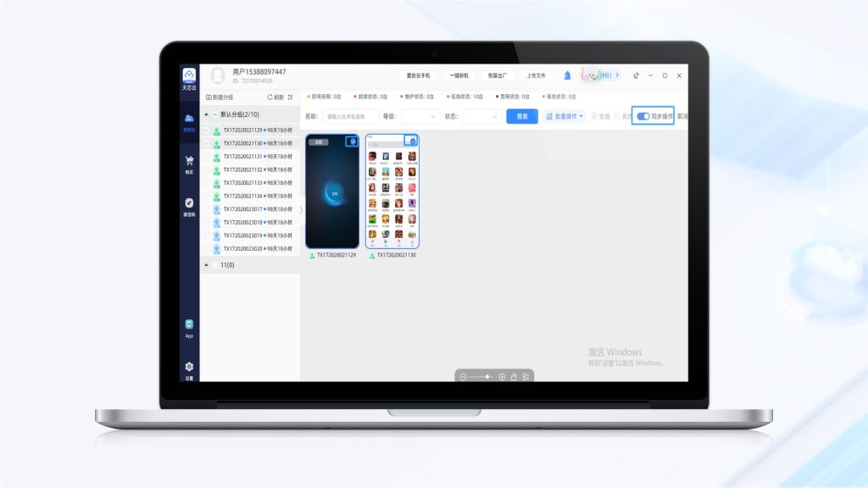Click the 重启云手机 restart button
Image resolution: width=868 pixels, height=488 pixels.
[x=419, y=75]
